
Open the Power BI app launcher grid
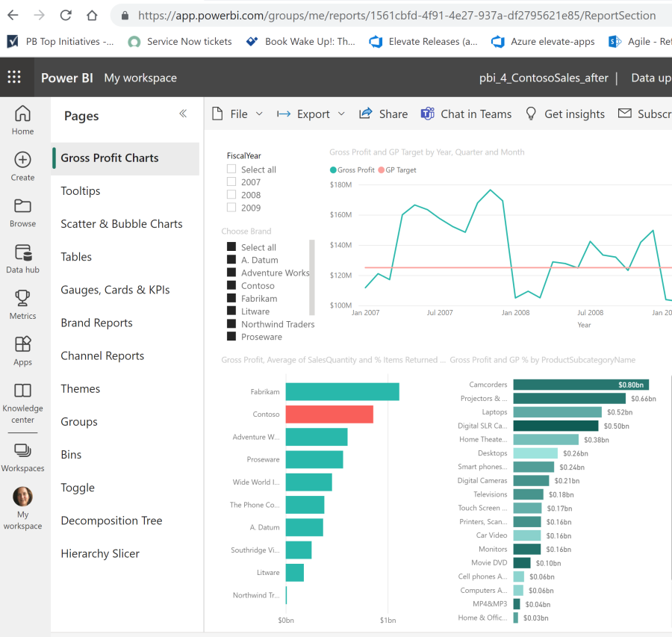point(14,77)
